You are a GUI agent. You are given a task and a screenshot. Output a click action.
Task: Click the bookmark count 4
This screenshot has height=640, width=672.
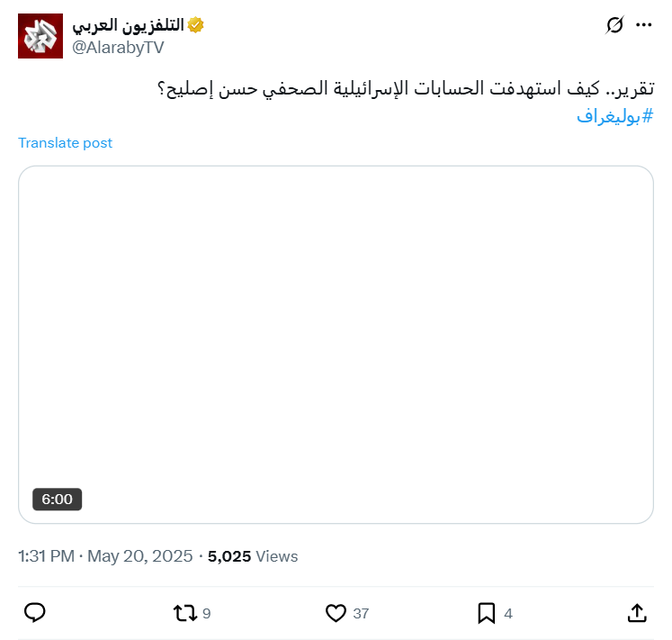(508, 614)
